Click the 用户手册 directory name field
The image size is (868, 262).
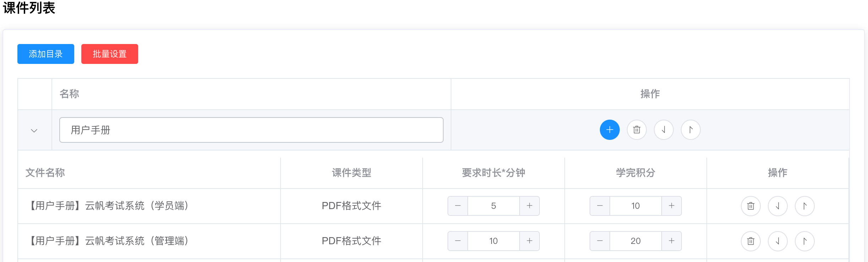251,130
